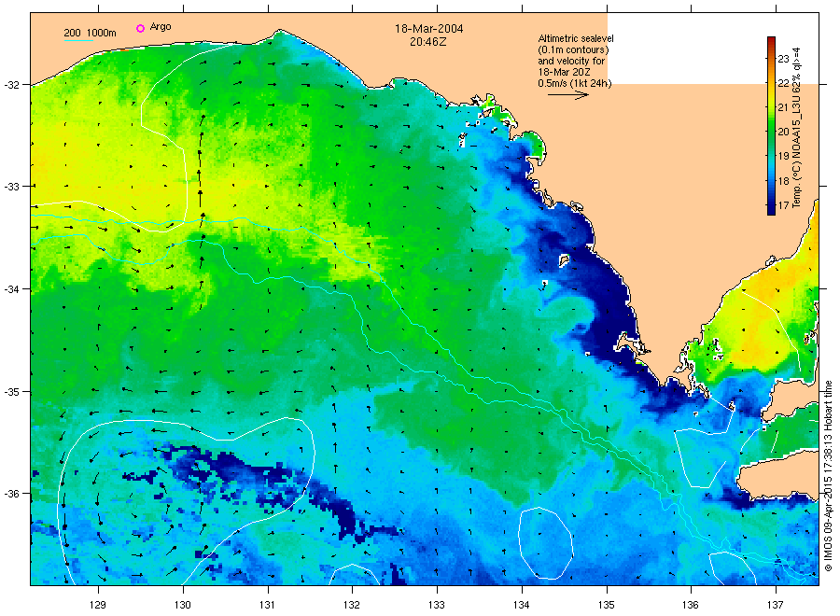Click the '133' longitude axis label
The width and height of the screenshot is (840, 616).
pyautogui.click(x=437, y=605)
